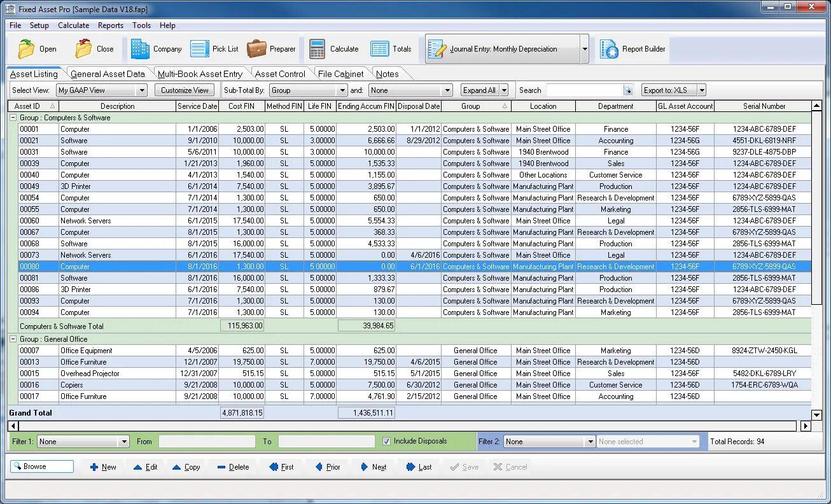Click the Edit record button
The width and height of the screenshot is (831, 504).
tap(145, 467)
